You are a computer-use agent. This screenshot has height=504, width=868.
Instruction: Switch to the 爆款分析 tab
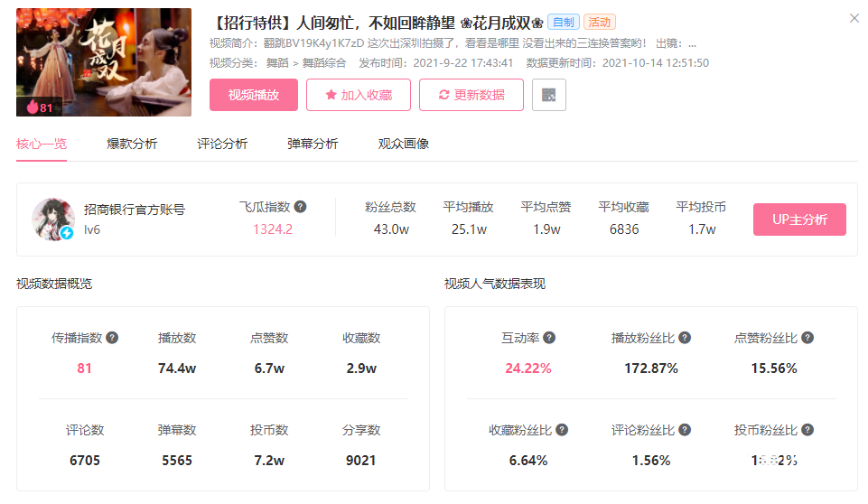(x=132, y=144)
